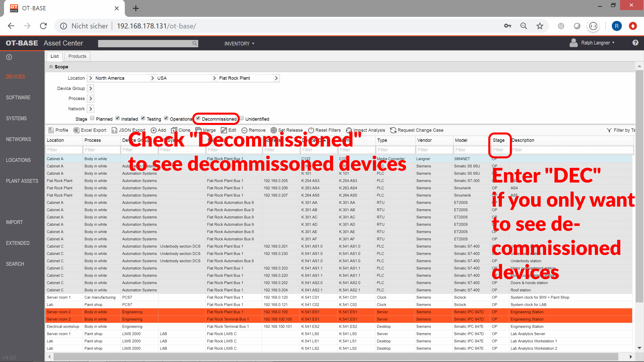The height and width of the screenshot is (362, 644).
Task: Click the Model column header
Action: 471,140
